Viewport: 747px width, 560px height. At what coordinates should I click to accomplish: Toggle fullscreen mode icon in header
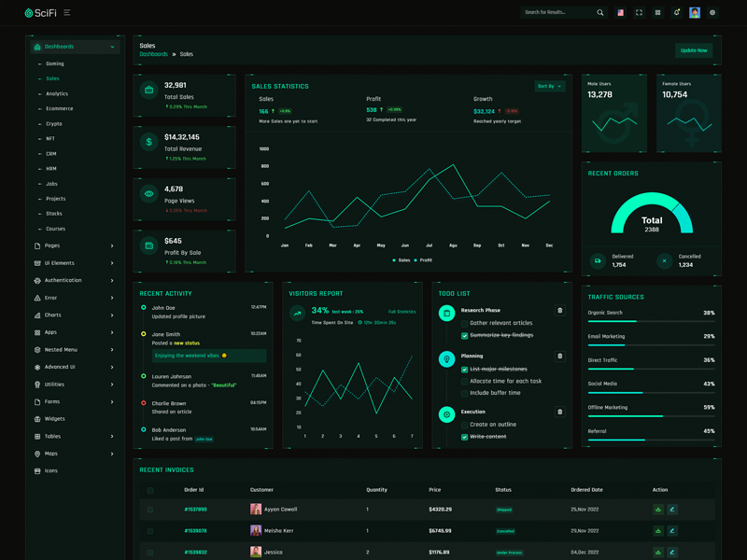tap(639, 13)
